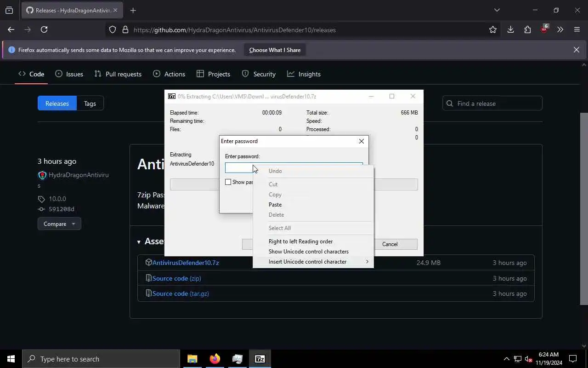Go back in Firefox
Viewport: 588px width, 368px height.
(11, 29)
